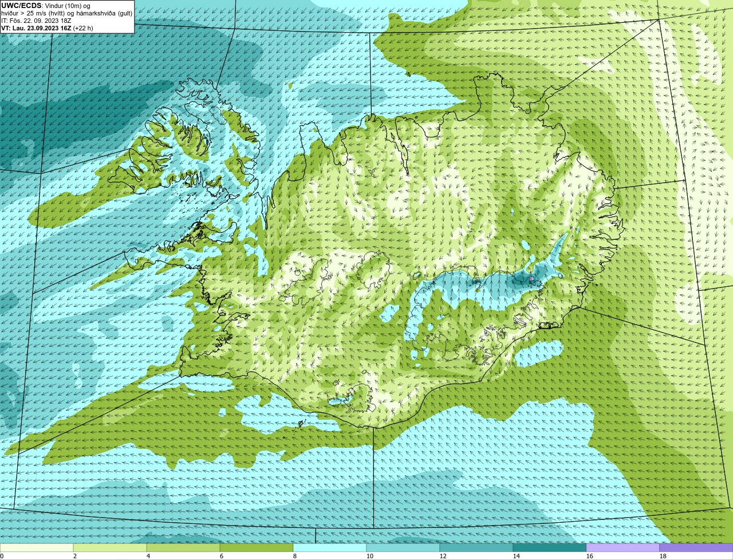Click the 'UWC/ECDS' title text

tap(21, 6)
